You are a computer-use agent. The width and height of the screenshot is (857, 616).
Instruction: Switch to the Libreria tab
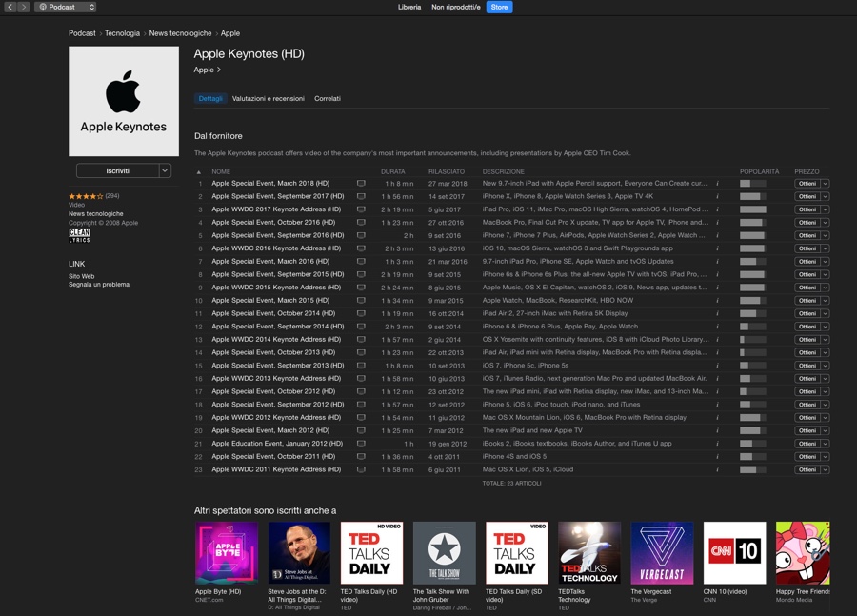(409, 7)
